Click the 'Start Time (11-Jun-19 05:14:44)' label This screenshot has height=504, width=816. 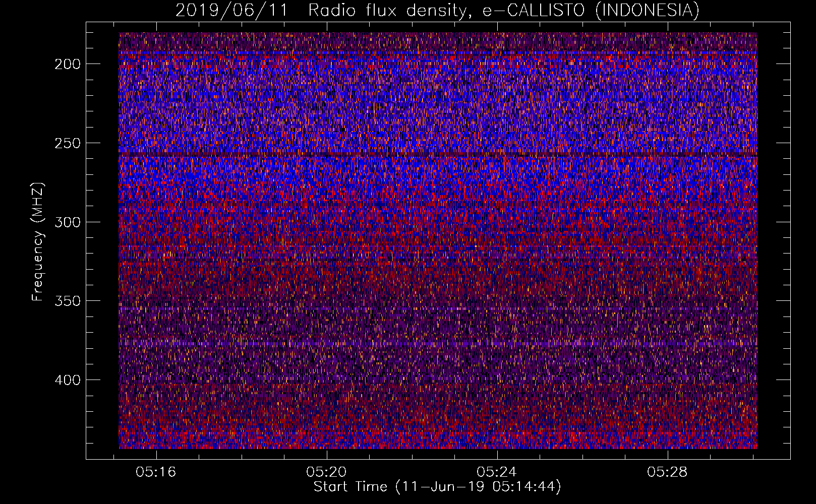437,487
